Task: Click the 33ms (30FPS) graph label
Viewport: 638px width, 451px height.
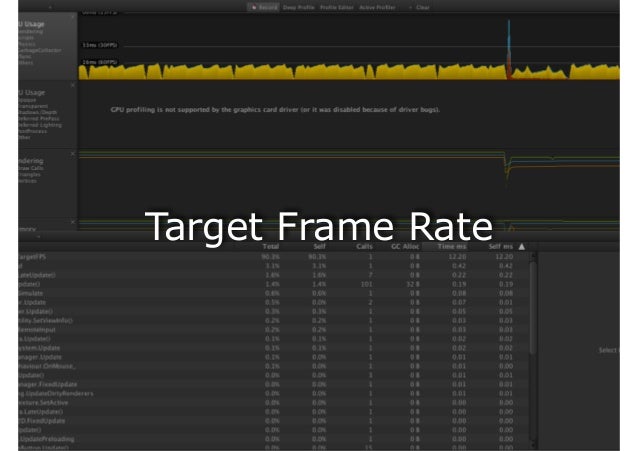Action: [x=100, y=45]
